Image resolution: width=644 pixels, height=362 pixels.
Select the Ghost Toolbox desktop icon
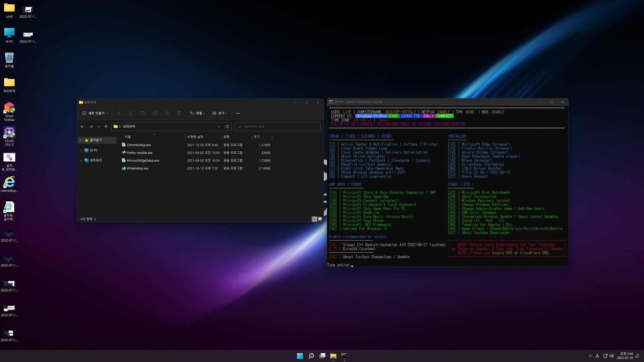coord(9,112)
